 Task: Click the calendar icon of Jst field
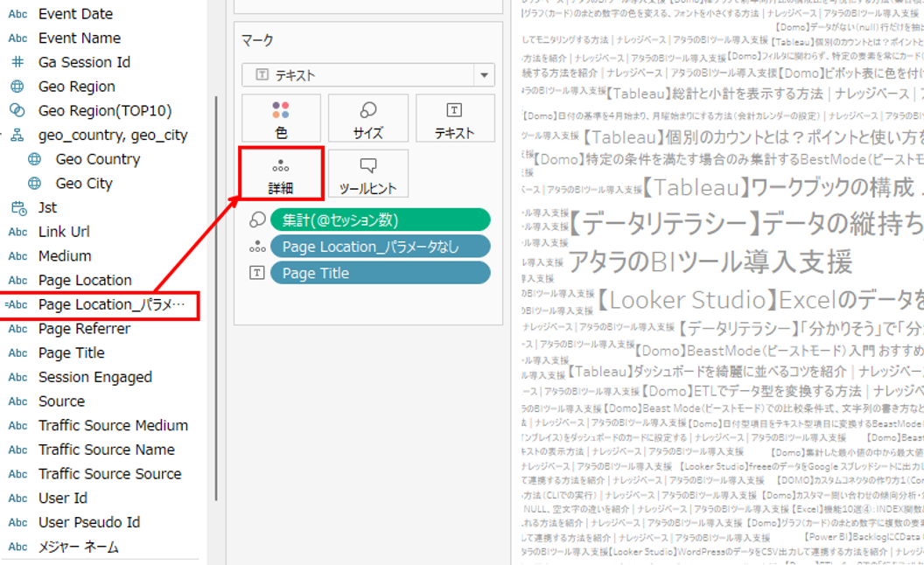tap(19, 208)
